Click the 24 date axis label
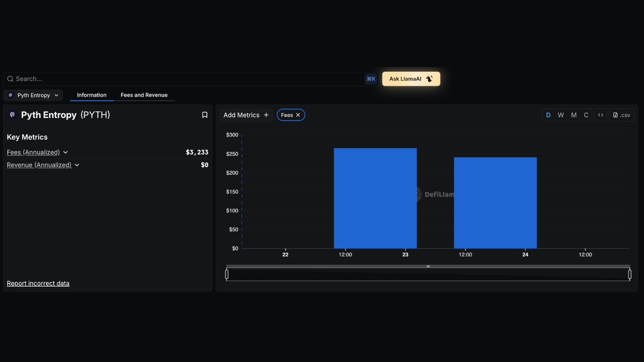The image size is (644, 362). 525,255
